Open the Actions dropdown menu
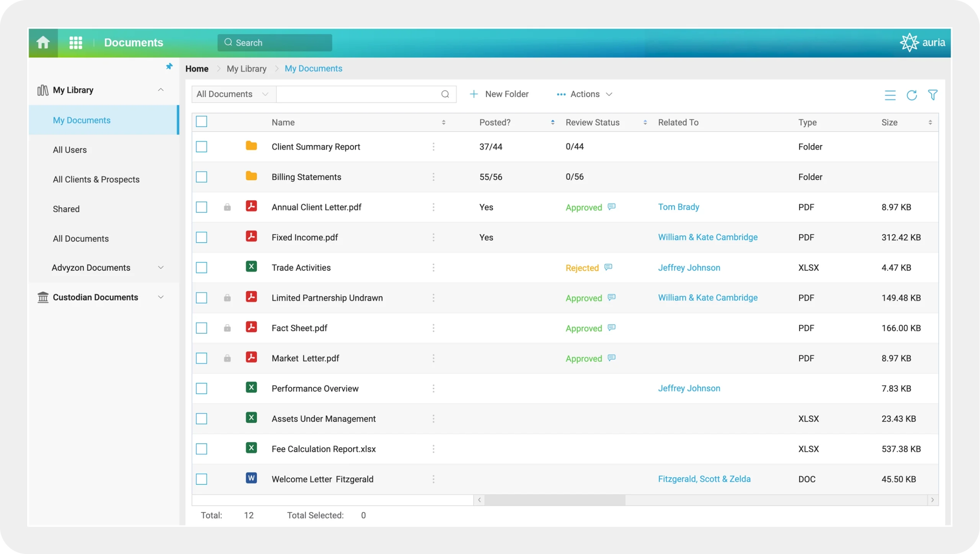 (x=585, y=94)
